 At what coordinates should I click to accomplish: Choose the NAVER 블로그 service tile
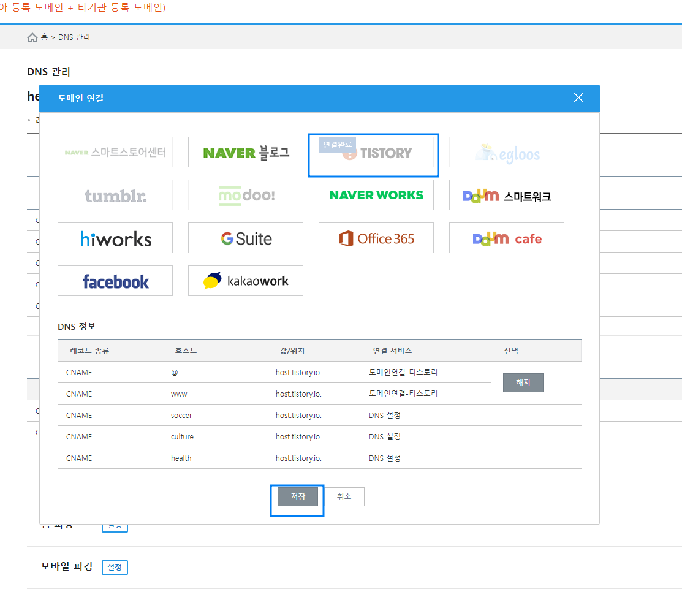pos(245,152)
